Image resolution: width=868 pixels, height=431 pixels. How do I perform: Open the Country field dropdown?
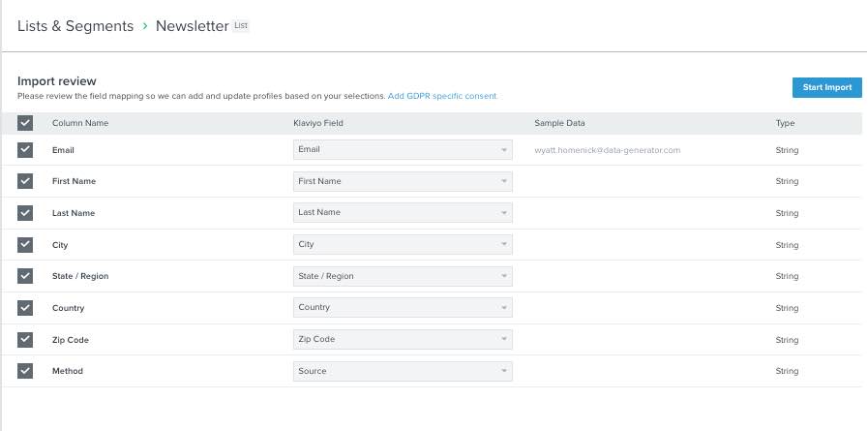(403, 308)
